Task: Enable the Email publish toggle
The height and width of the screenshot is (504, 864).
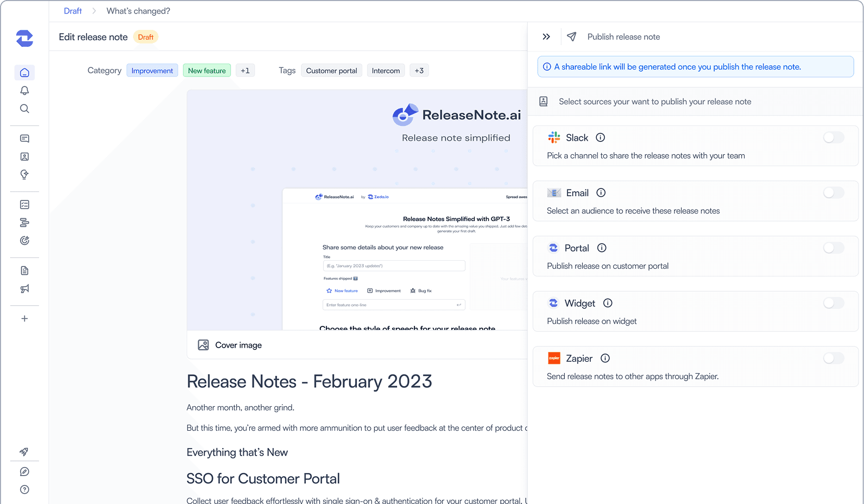Action: coord(834,193)
